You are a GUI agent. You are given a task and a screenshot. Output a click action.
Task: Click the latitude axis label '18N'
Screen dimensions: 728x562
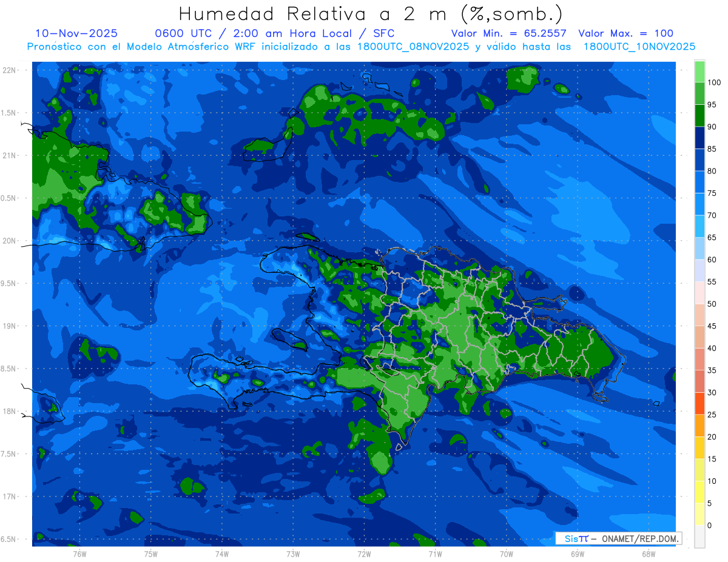[8, 412]
